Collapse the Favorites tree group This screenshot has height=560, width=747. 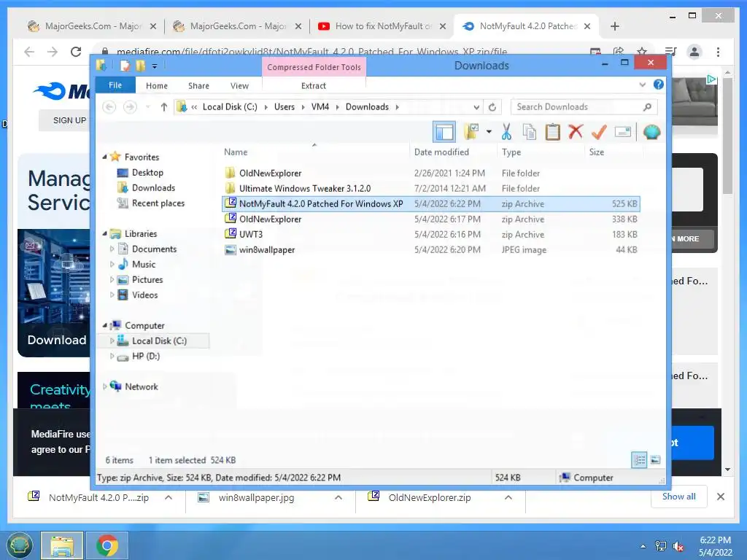[104, 157]
